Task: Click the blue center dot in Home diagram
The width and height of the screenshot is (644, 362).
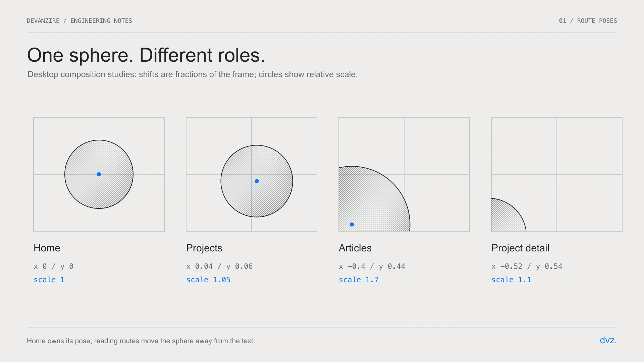Action: [x=99, y=174]
